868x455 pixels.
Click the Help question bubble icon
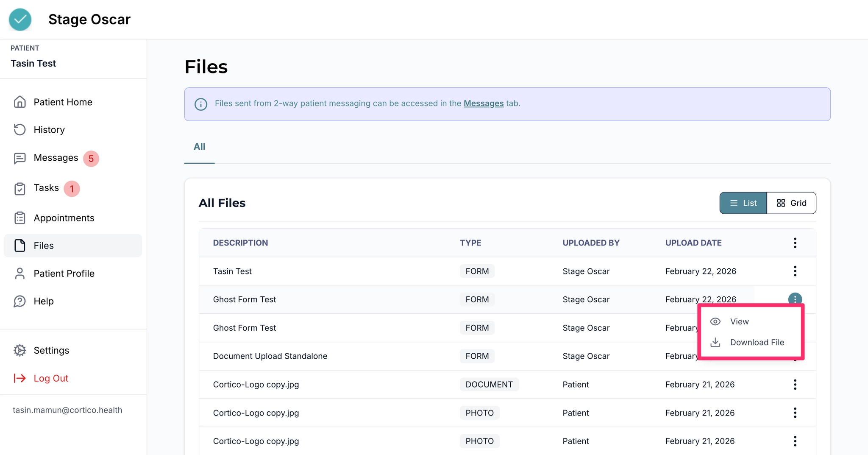coord(19,301)
